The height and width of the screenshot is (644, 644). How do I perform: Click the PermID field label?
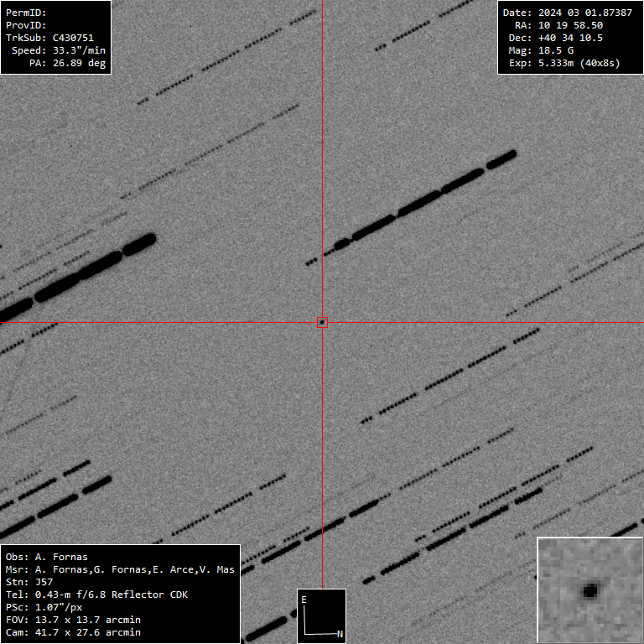pos(26,13)
